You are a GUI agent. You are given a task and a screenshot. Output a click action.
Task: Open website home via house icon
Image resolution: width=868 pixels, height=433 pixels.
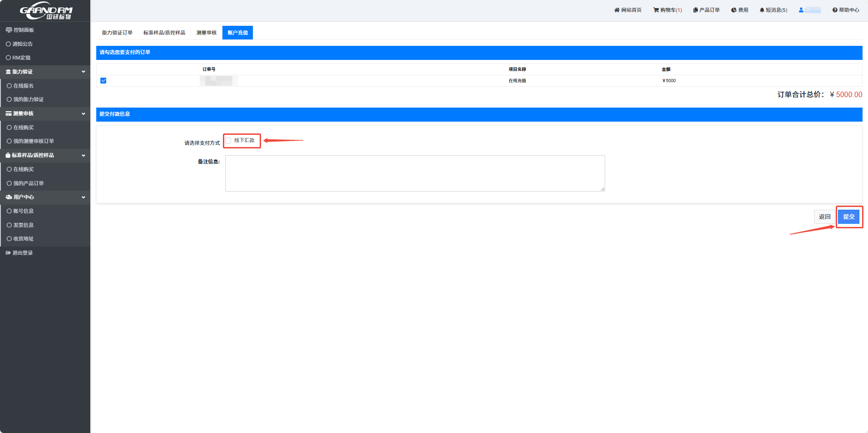[x=616, y=10]
